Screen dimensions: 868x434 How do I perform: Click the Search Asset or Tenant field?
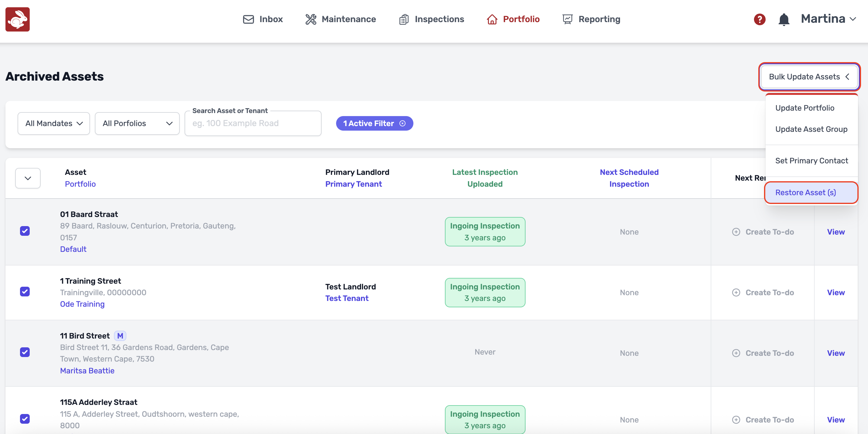[x=253, y=123]
